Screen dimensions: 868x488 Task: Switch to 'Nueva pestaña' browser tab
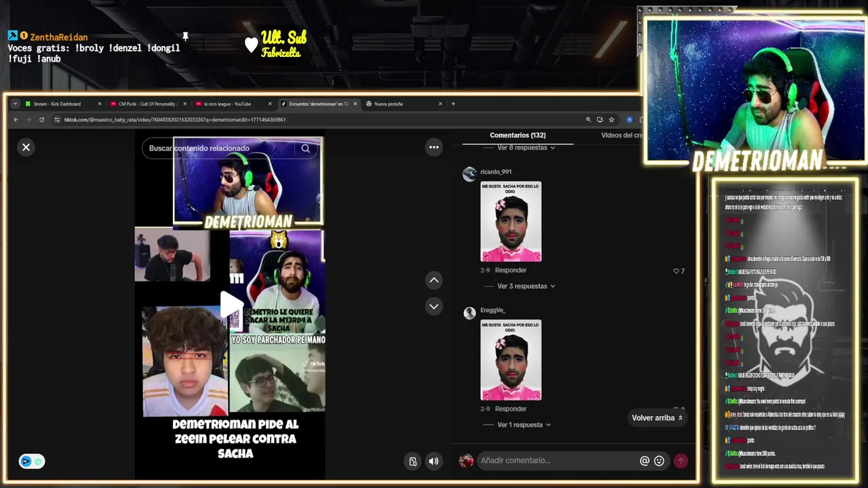point(403,104)
